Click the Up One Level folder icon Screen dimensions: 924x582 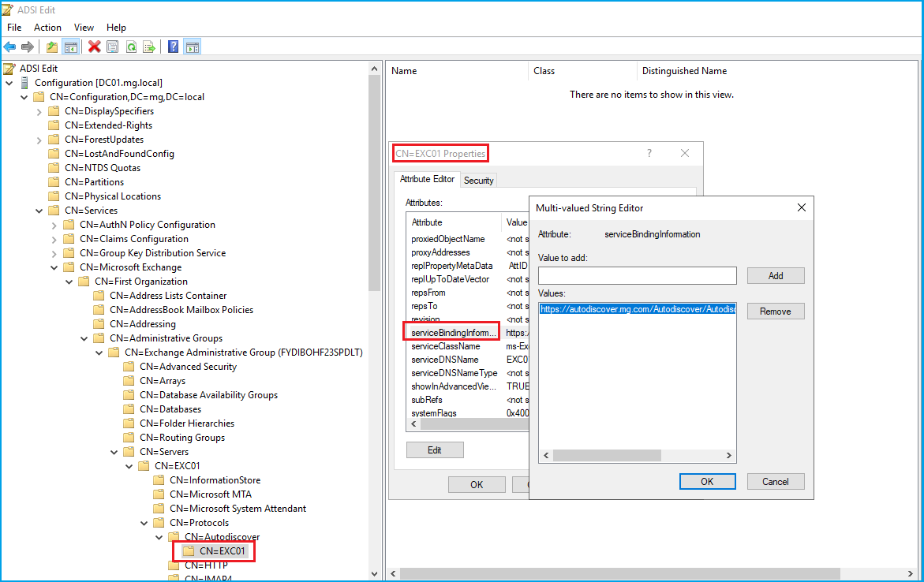(52, 47)
